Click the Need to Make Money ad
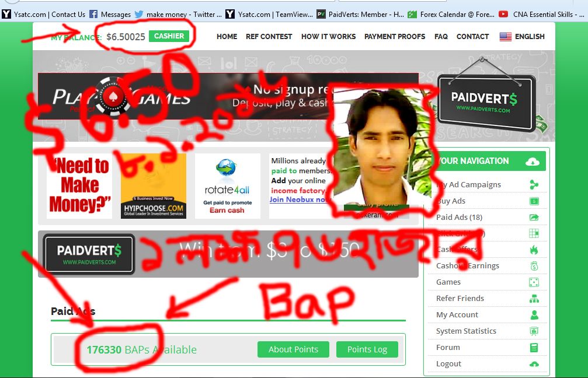 [79, 186]
